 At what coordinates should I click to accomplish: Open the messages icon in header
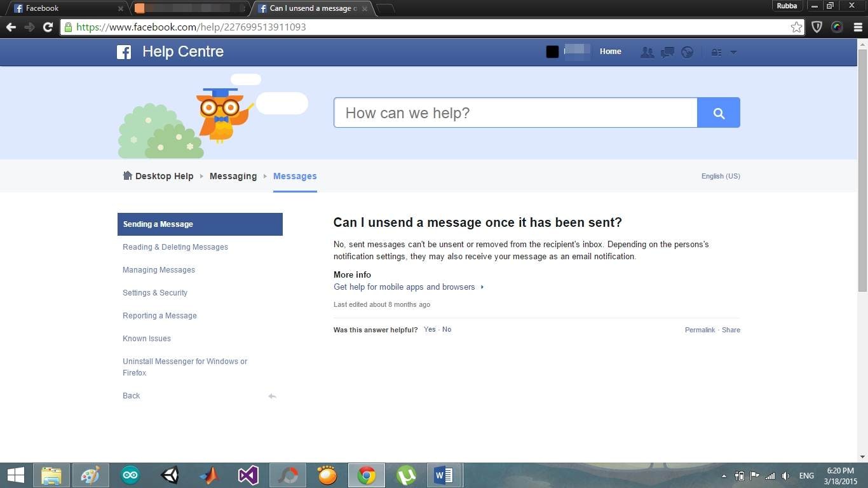(x=667, y=53)
